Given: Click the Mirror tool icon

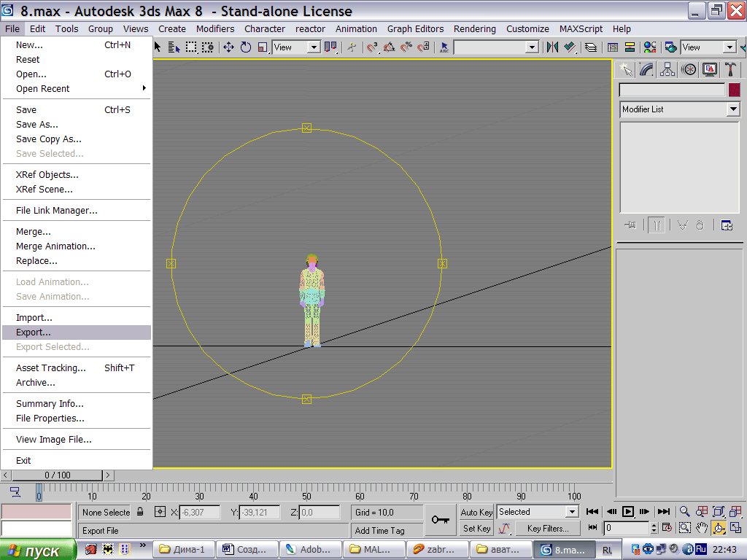Looking at the screenshot, I should click(x=553, y=47).
